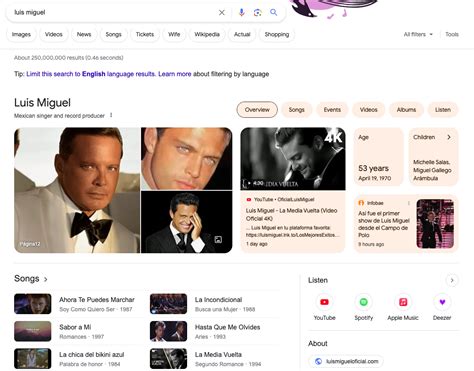474x371 pixels.
Task: Open the All filters dropdown
Action: coord(418,34)
